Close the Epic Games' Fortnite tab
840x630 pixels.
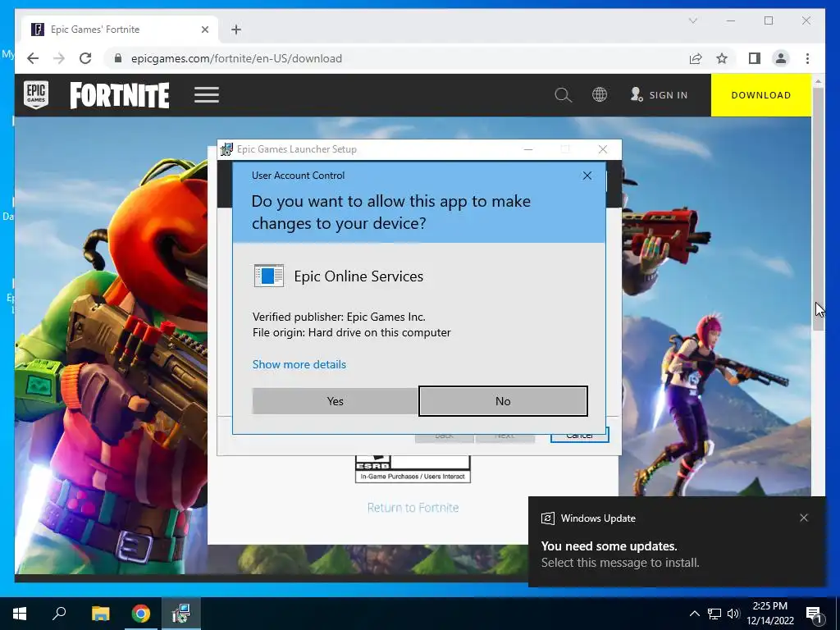point(204,30)
